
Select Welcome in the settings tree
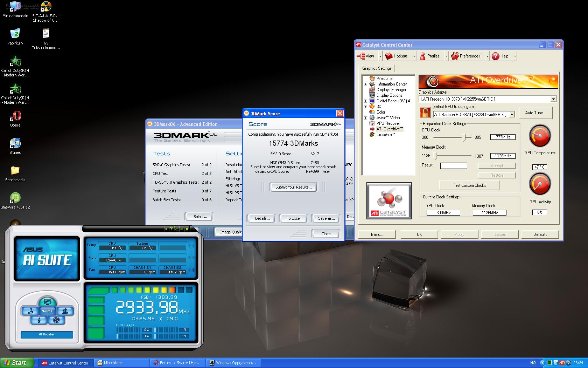[384, 79]
